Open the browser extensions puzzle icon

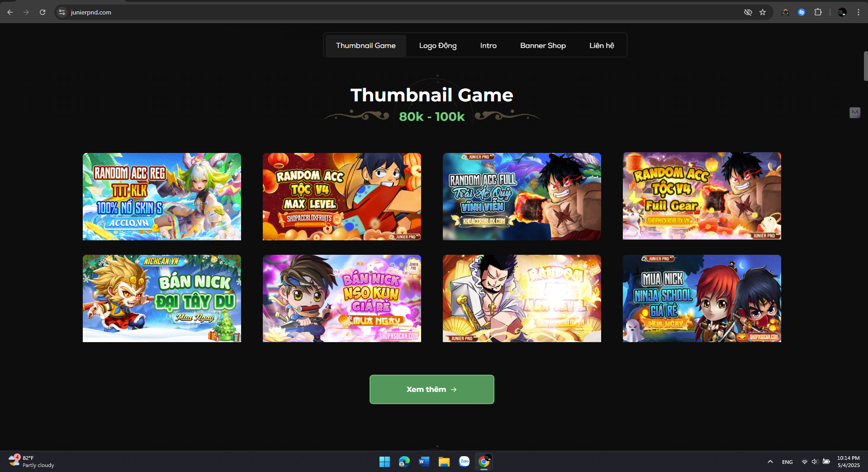coord(818,12)
